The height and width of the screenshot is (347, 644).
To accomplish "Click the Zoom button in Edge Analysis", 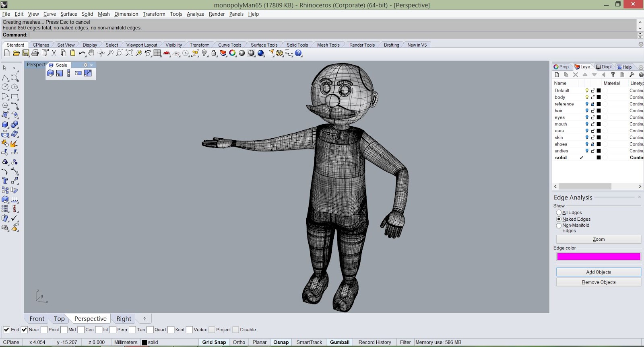I will tap(599, 239).
